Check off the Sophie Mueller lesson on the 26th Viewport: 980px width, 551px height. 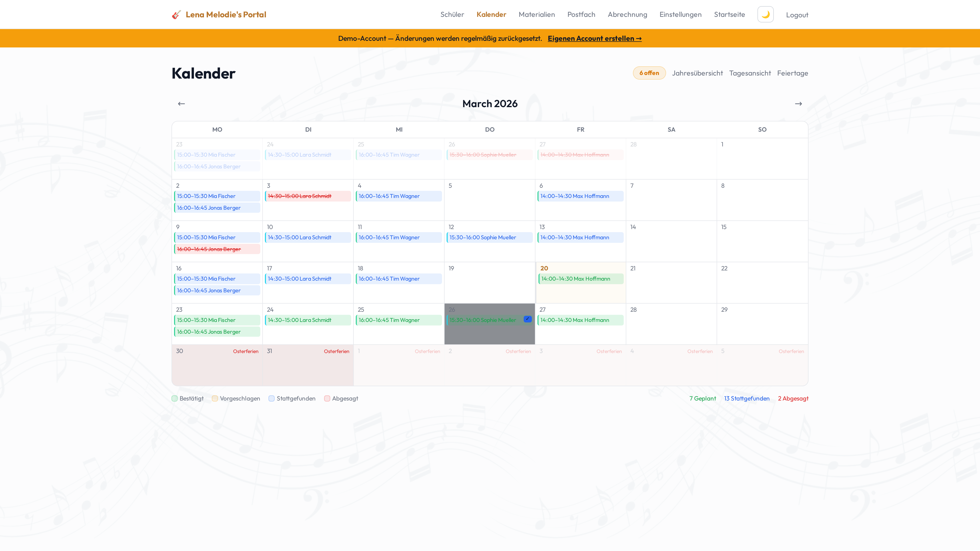528,319
